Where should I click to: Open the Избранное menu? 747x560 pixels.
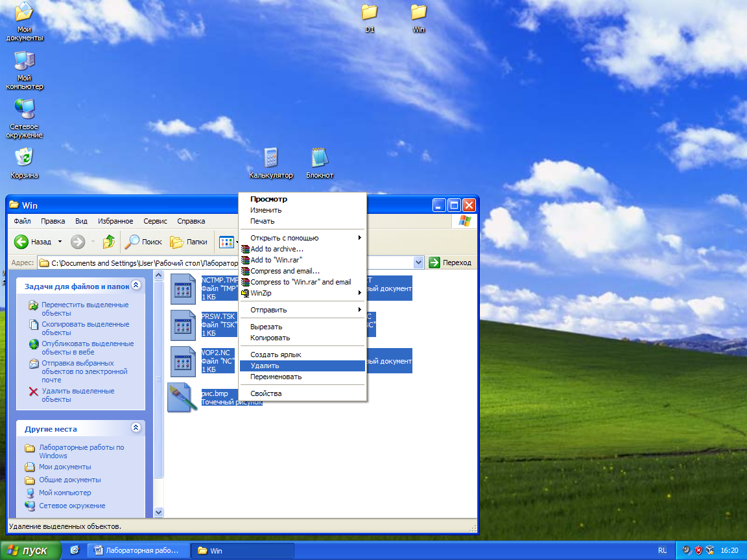115,221
